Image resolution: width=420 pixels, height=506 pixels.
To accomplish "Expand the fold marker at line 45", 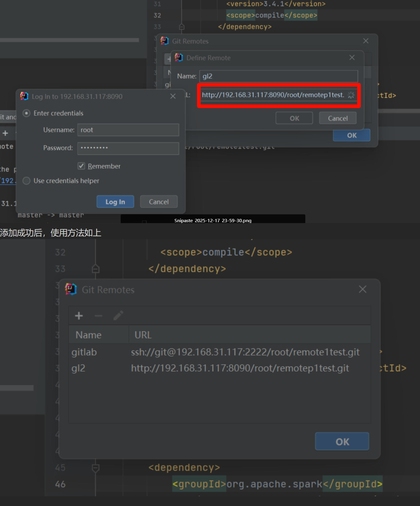I will (95, 468).
